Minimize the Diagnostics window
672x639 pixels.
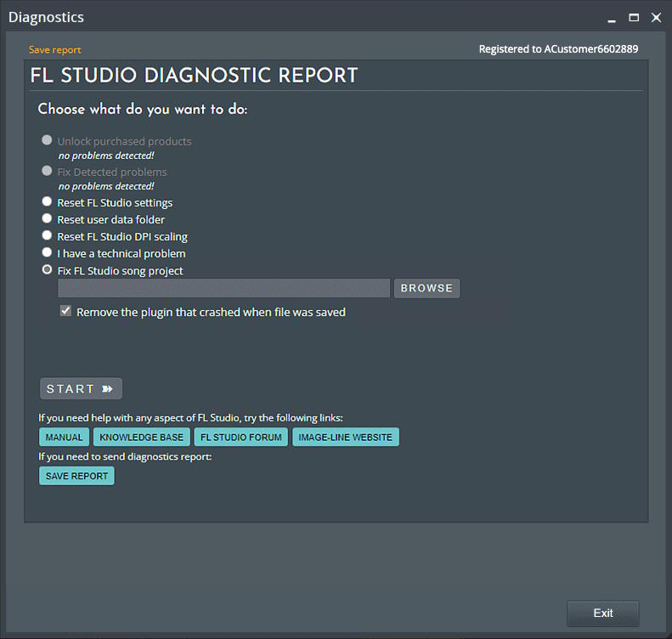[x=612, y=18]
